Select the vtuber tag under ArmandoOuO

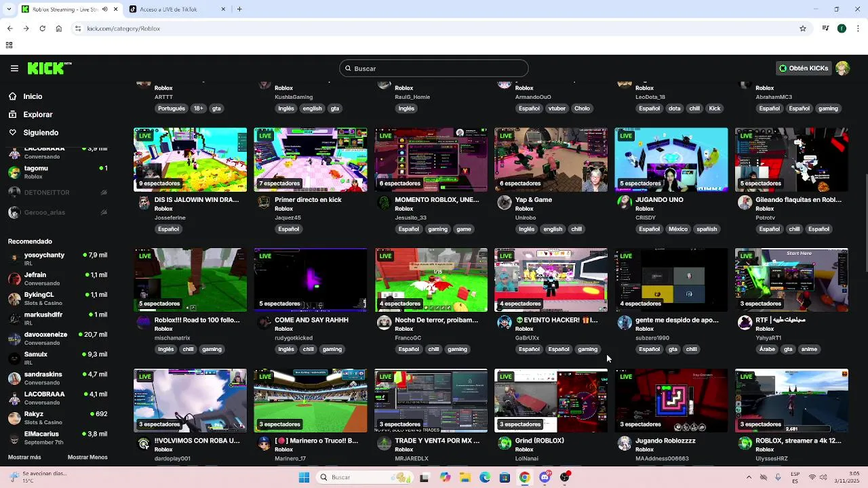(557, 108)
